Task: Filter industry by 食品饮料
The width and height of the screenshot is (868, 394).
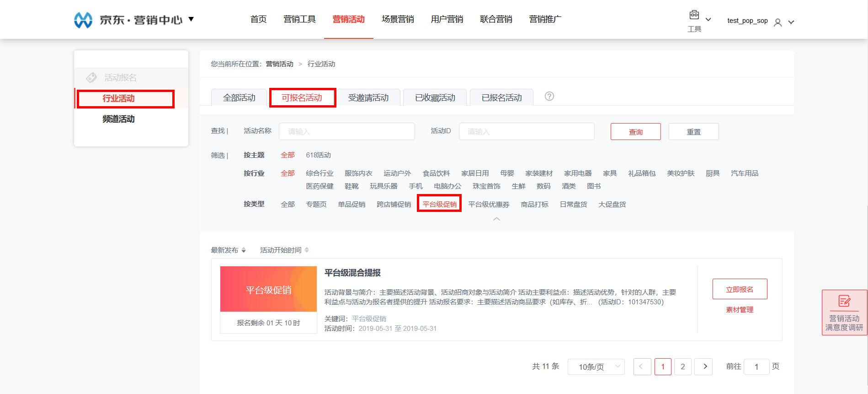Action: click(x=436, y=173)
